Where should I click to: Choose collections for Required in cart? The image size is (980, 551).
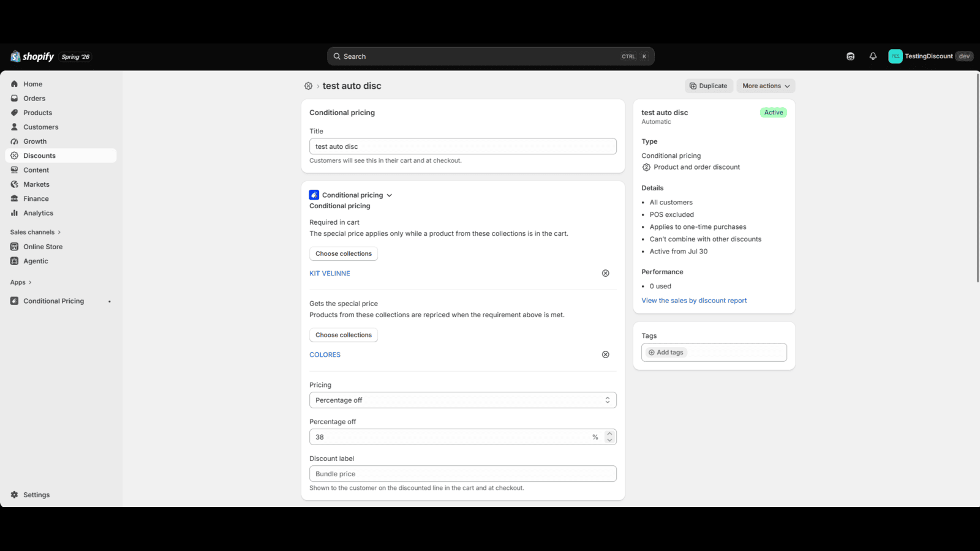tap(344, 253)
